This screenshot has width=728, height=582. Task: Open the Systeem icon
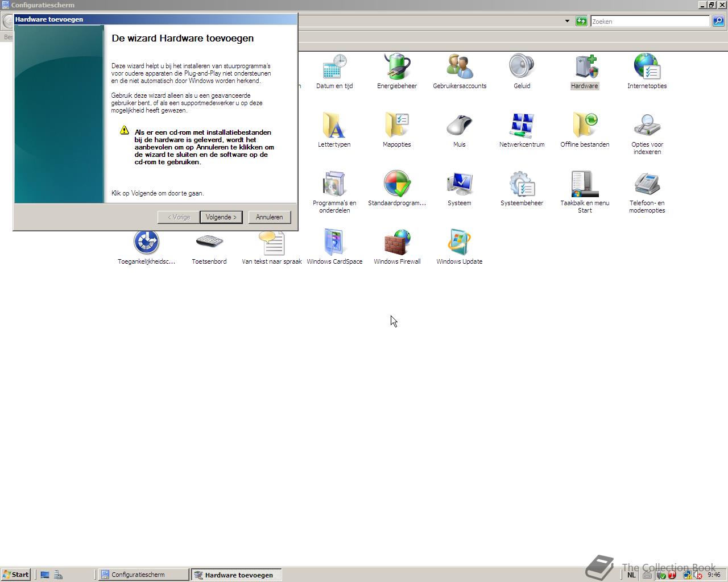pyautogui.click(x=460, y=189)
